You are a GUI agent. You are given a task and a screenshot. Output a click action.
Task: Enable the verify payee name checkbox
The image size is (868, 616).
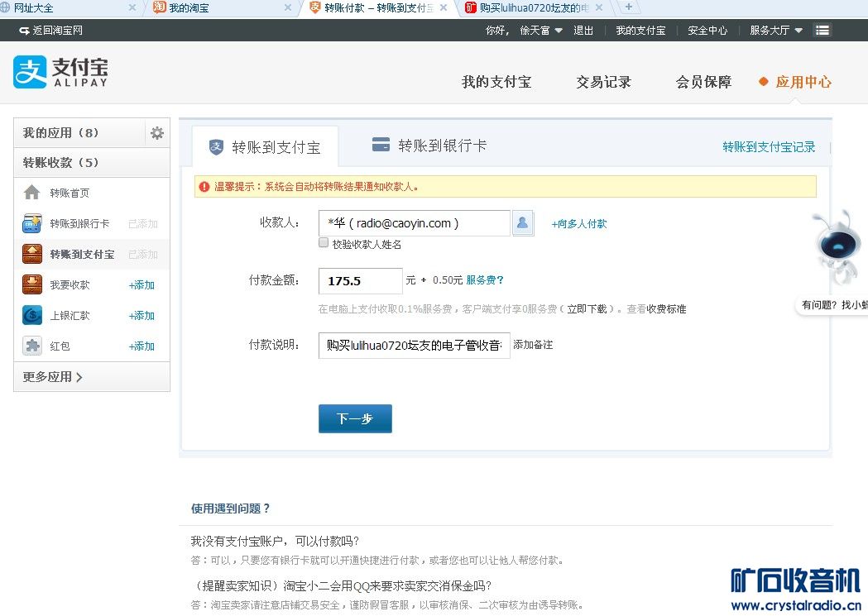coord(324,243)
